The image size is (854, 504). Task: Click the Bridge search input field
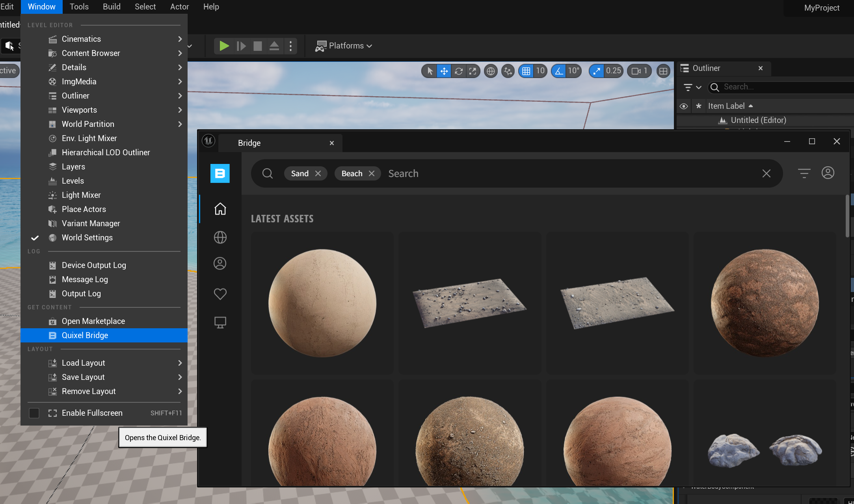576,173
